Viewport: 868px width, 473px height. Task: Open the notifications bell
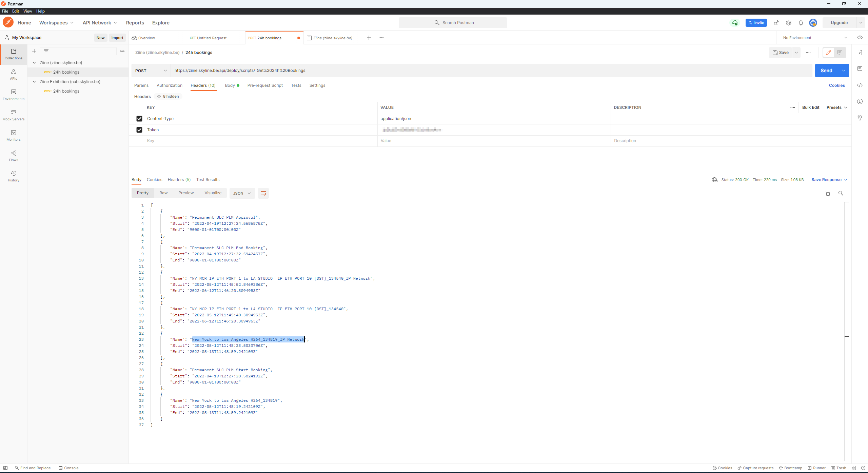801,23
